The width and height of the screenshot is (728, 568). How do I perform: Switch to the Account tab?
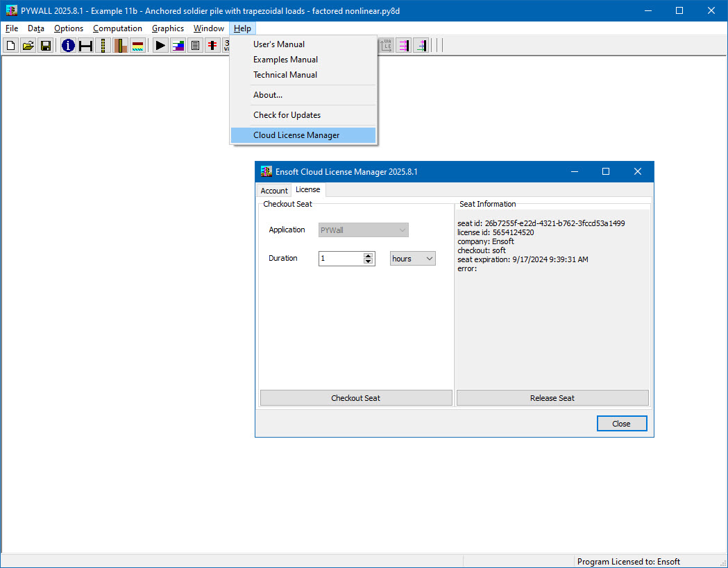tap(274, 189)
